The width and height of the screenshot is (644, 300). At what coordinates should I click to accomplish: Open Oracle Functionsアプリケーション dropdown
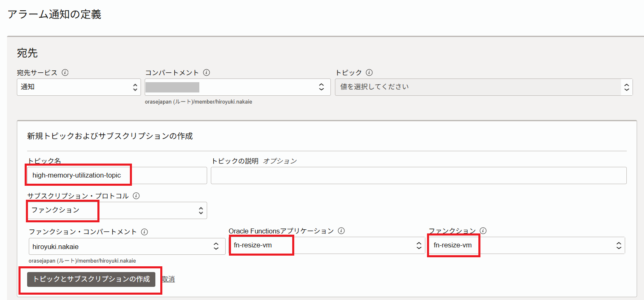point(327,246)
